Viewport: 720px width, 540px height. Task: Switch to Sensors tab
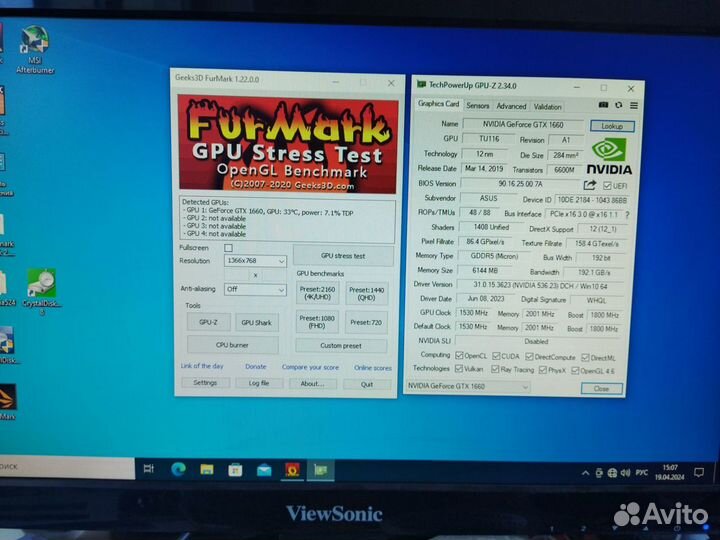(478, 106)
